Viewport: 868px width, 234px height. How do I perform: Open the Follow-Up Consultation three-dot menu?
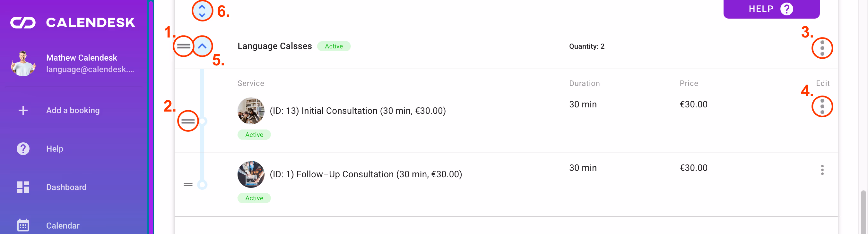click(x=822, y=170)
